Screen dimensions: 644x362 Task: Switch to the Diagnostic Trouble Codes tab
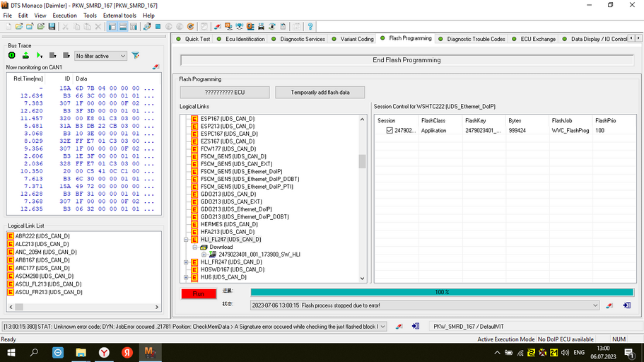click(x=472, y=39)
